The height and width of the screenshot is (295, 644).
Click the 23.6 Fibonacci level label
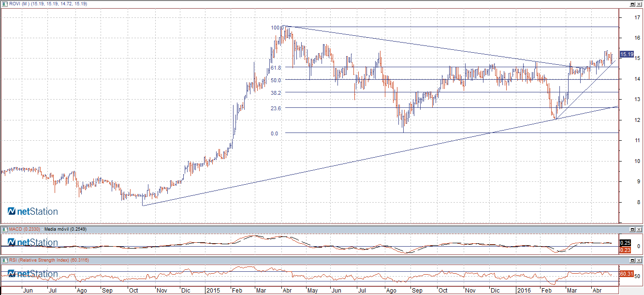(277, 108)
